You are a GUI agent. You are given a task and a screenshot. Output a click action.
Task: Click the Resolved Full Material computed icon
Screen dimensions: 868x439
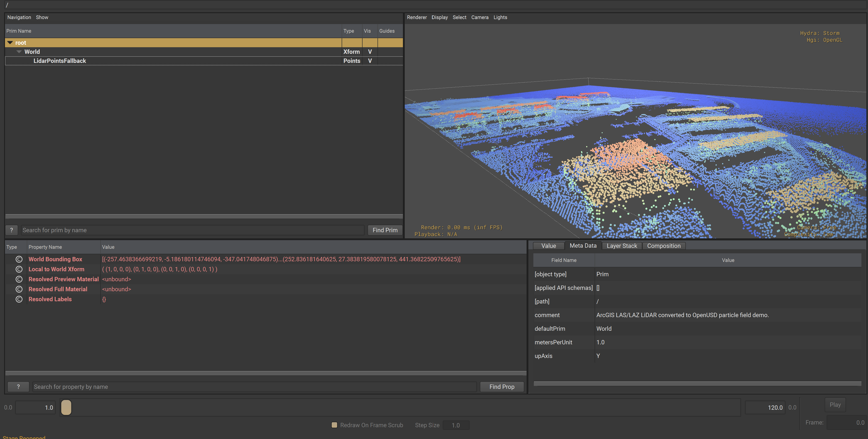click(x=19, y=289)
